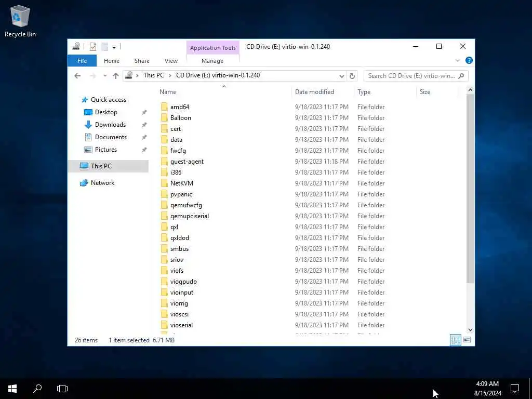Switch to Details view icon in status bar

455,340
